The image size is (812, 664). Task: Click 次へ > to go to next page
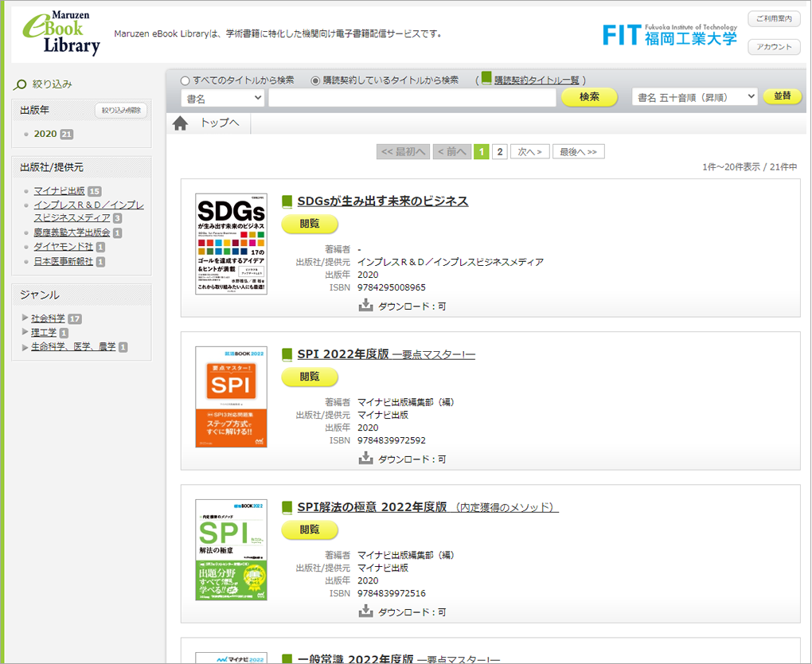(x=529, y=152)
